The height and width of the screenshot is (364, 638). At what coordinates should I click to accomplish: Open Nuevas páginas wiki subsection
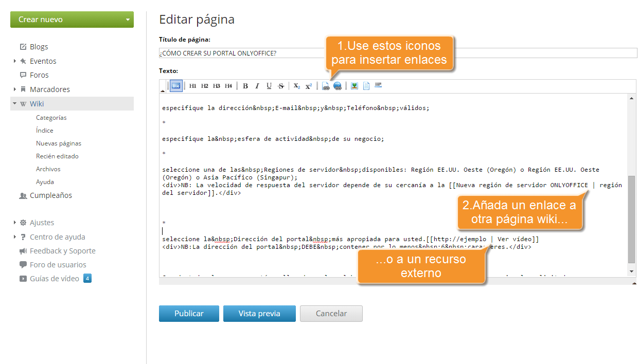point(59,143)
